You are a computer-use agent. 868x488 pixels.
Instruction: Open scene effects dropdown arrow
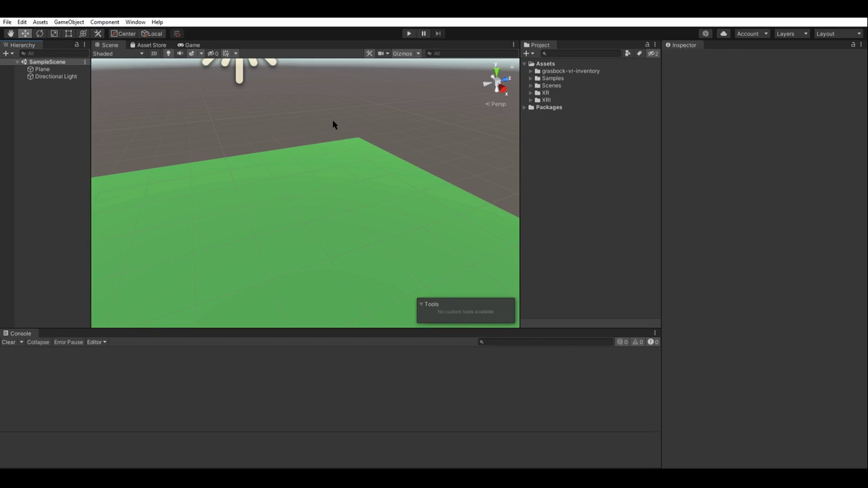click(x=201, y=54)
